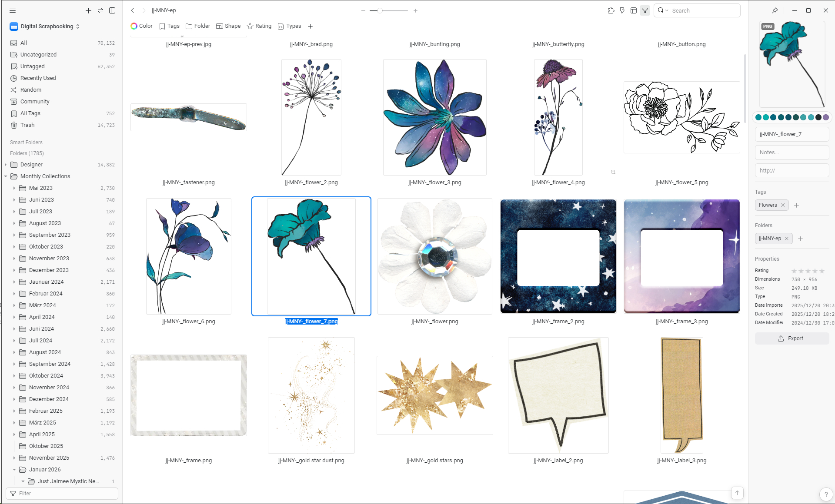
Task: Click the add new plus icon in sidebar header
Action: [88, 10]
